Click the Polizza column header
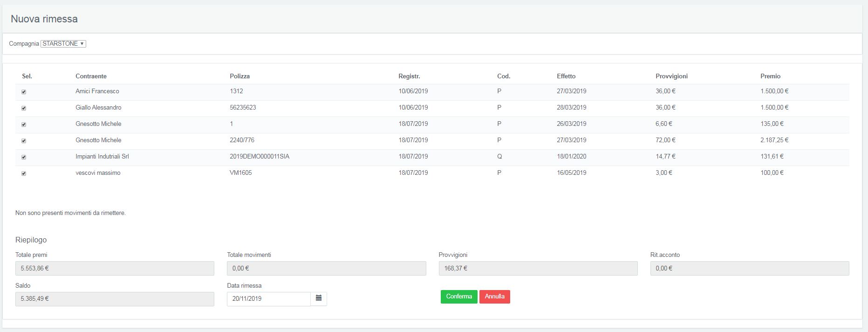 tap(239, 76)
